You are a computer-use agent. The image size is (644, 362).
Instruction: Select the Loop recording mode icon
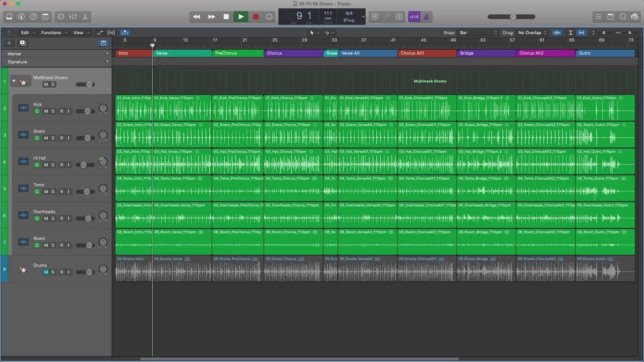269,17
